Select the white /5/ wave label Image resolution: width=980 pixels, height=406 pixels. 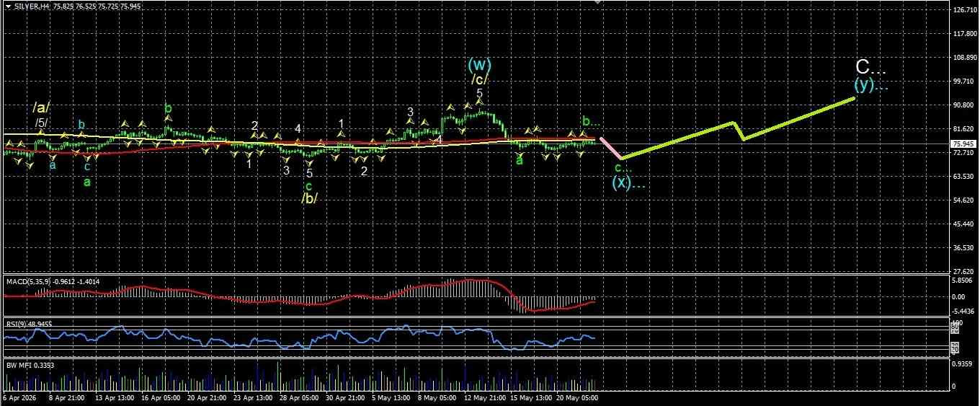pos(40,123)
